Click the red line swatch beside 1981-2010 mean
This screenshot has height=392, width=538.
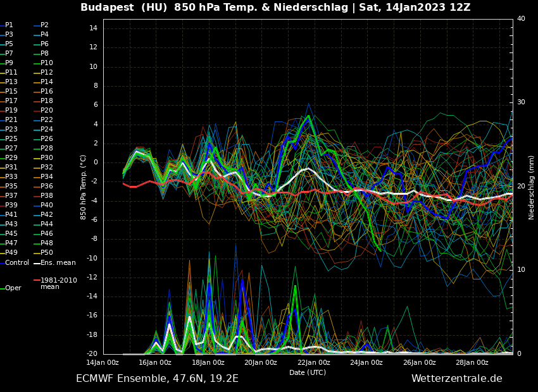37,280
